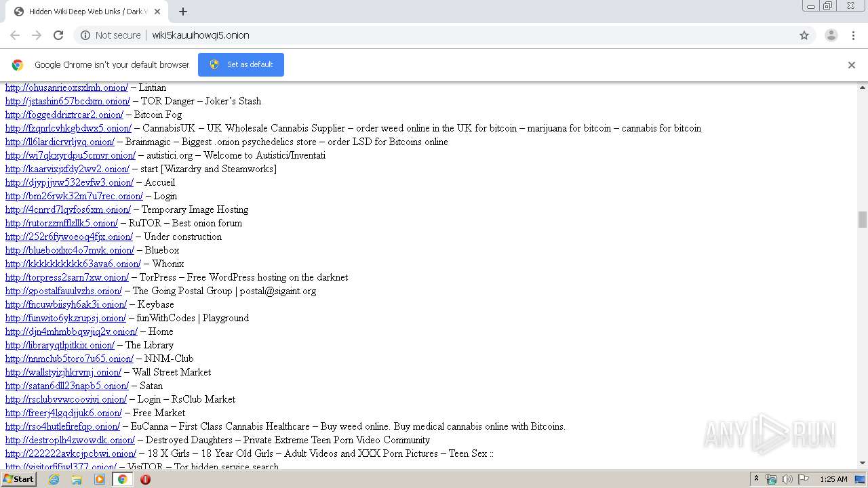
Task: Open ohusanrieoxsxlmh.onion Lintian link
Action: (66, 87)
